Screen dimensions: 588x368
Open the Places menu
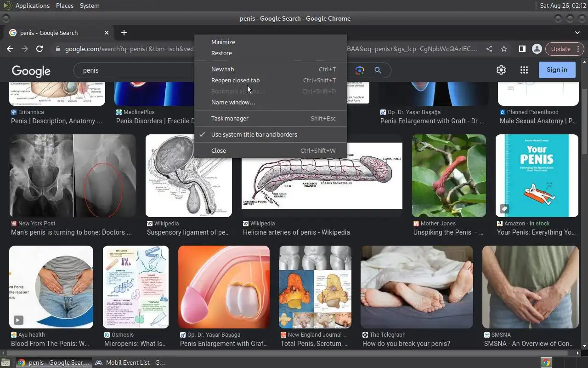coord(65,6)
